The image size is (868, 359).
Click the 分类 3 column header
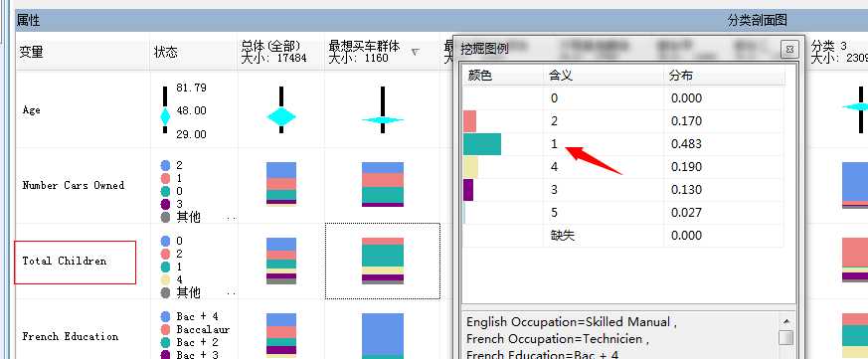(x=838, y=51)
